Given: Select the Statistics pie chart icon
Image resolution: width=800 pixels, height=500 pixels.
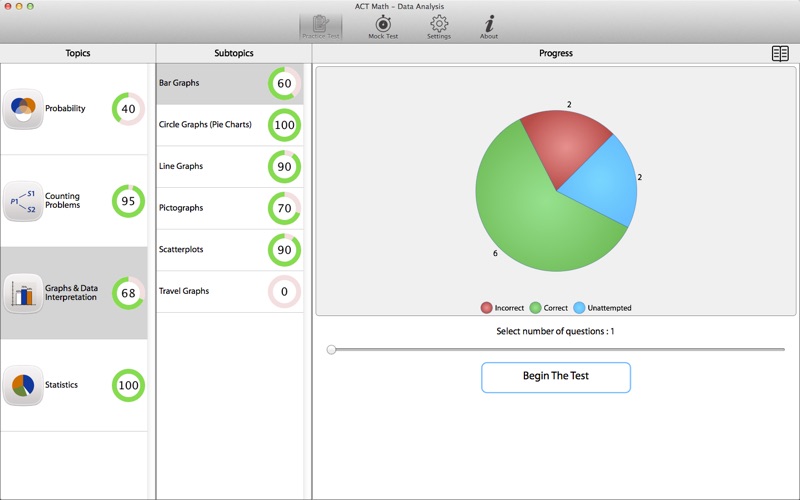Looking at the screenshot, I should click(22, 385).
